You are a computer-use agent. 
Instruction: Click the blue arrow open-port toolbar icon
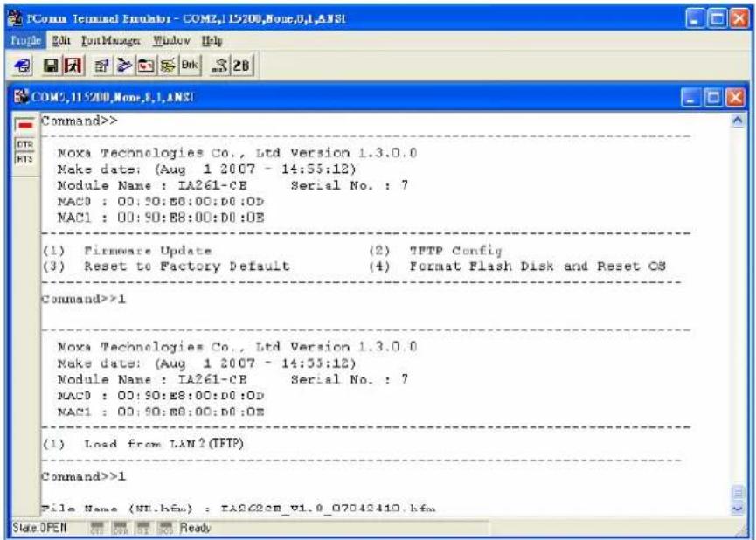(23, 66)
